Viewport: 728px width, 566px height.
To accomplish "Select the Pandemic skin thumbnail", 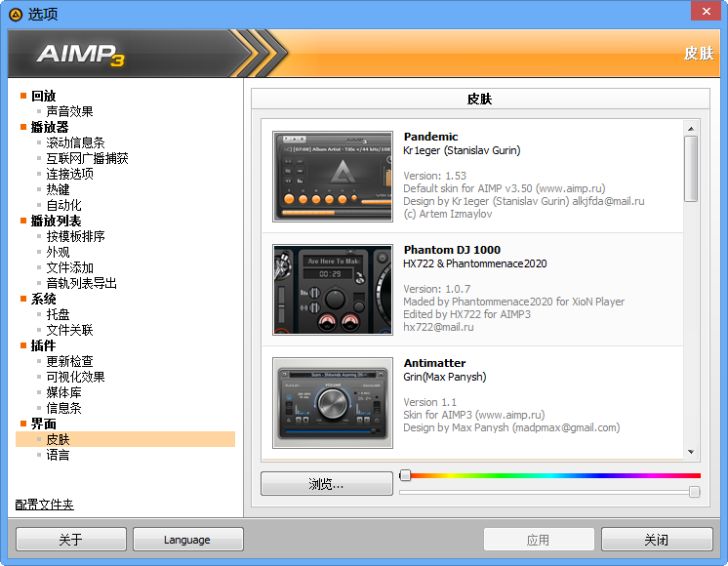I will point(333,177).
